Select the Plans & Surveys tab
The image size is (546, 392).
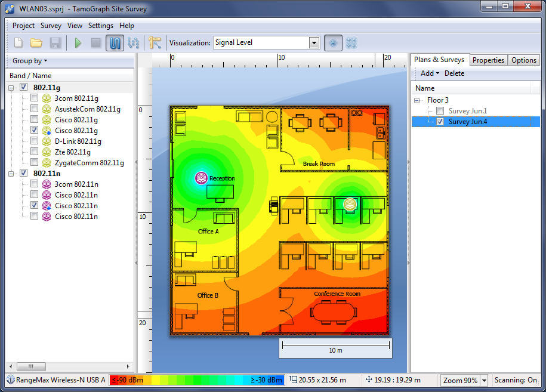click(x=439, y=60)
